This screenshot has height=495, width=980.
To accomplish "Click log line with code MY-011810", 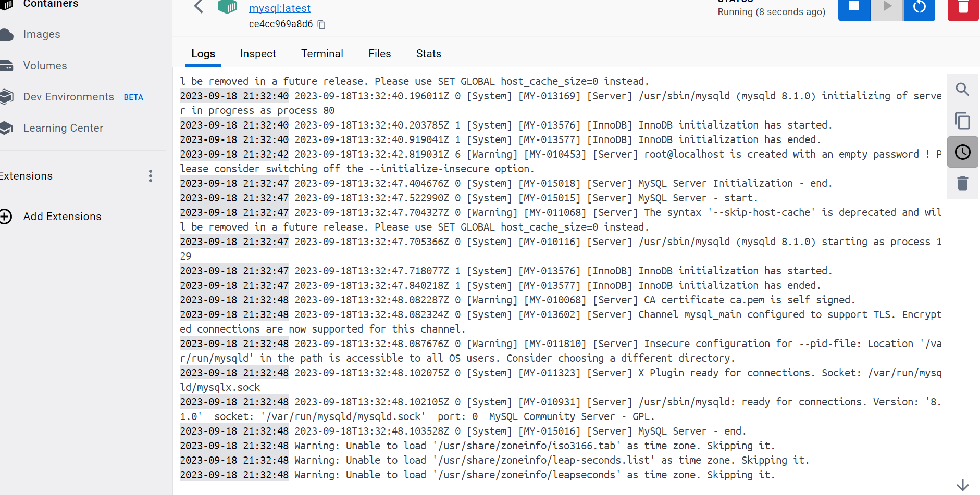I will coord(561,351).
